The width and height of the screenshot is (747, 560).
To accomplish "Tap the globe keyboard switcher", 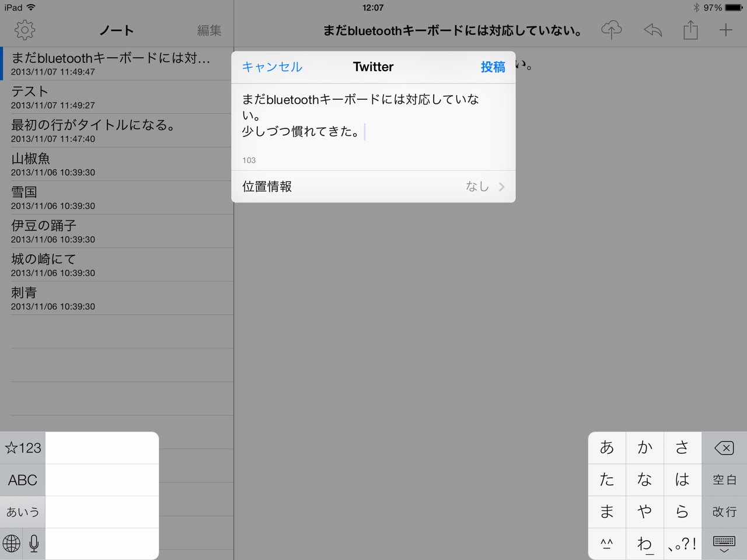I will [x=11, y=544].
